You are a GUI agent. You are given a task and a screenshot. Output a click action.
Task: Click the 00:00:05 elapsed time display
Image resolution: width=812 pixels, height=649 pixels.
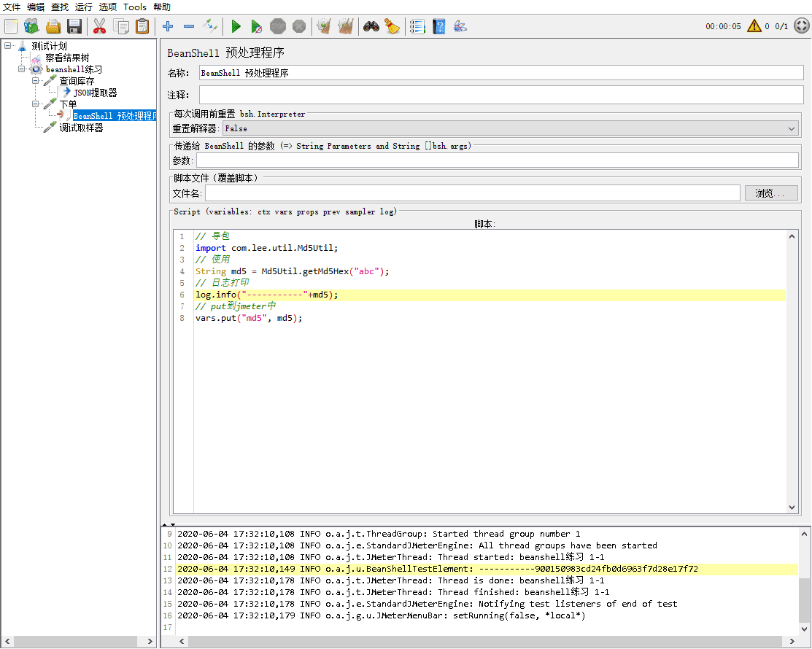tap(723, 26)
